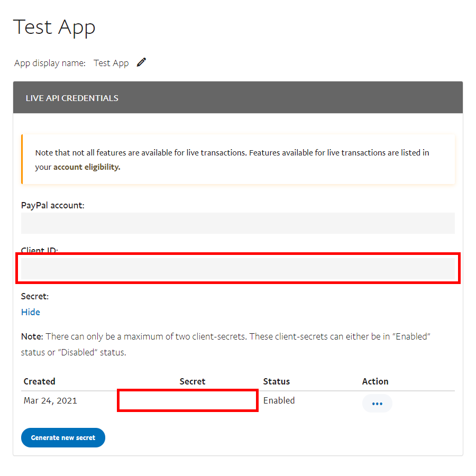
Task: Click the LIVE API CREDENTIALS header bar
Action: [x=237, y=98]
